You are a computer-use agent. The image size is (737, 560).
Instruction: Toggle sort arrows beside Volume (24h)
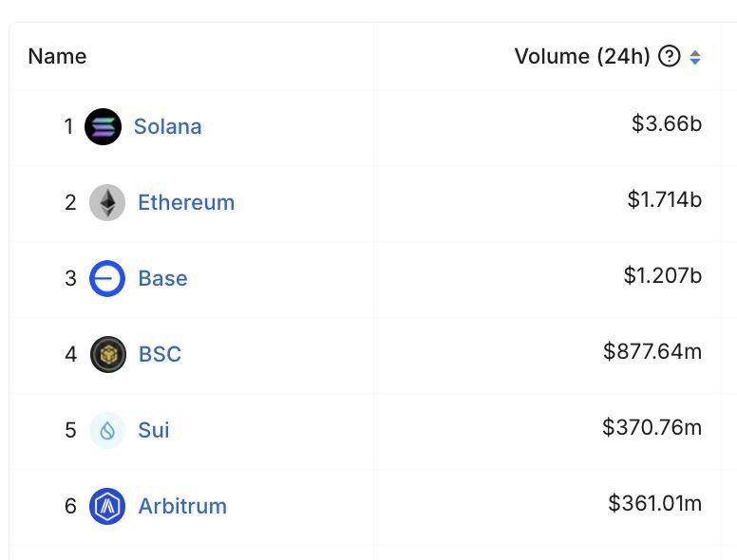[x=695, y=57]
